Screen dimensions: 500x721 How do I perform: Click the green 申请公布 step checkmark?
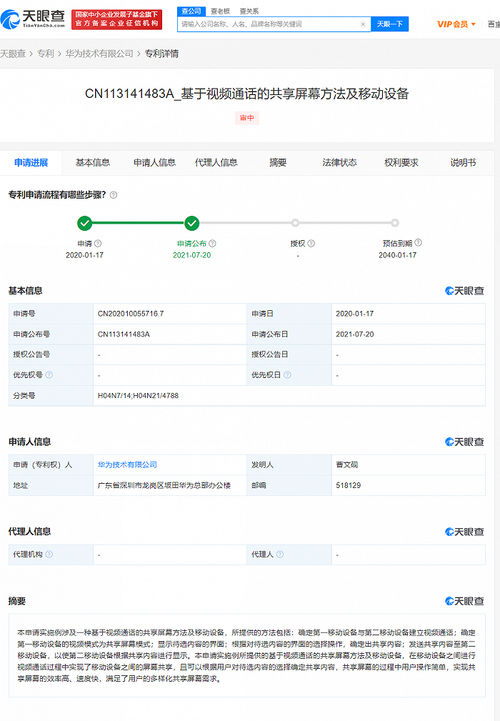click(x=192, y=223)
